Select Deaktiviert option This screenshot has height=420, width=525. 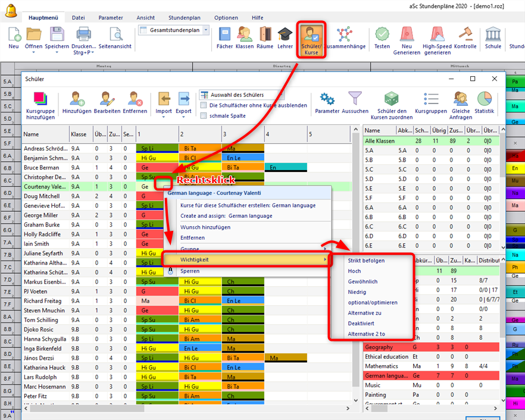pos(361,323)
